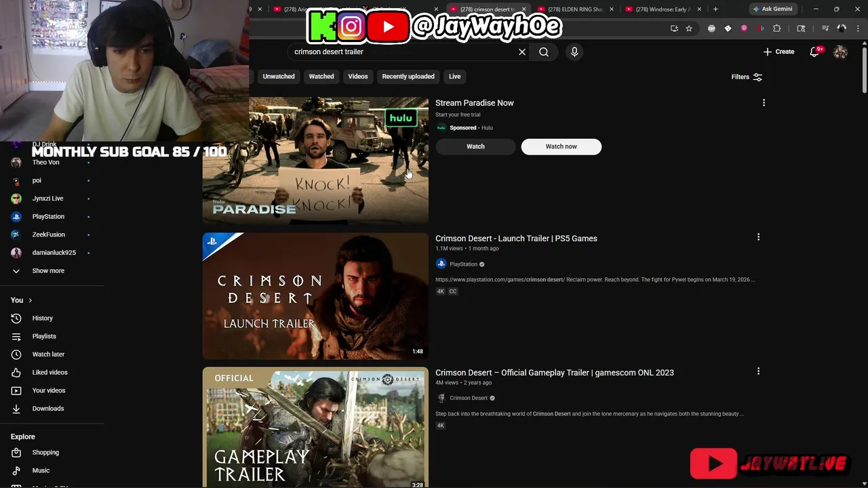The width and height of the screenshot is (868, 488).
Task: Start voice search with microphone icon
Action: tap(574, 52)
